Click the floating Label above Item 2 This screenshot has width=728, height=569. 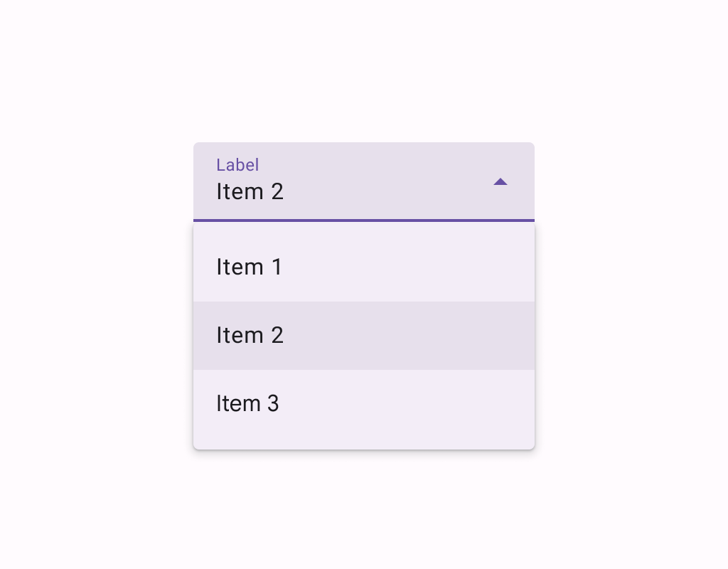point(237,165)
